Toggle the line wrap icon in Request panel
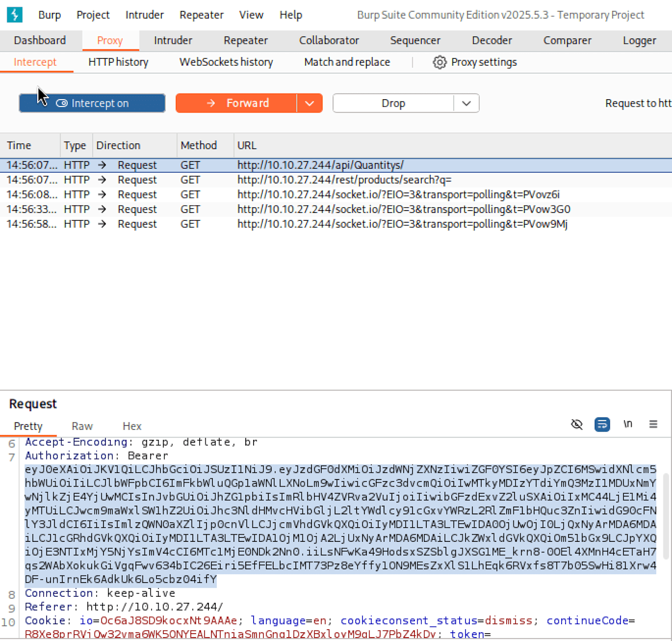This screenshot has height=641, width=672. click(602, 424)
